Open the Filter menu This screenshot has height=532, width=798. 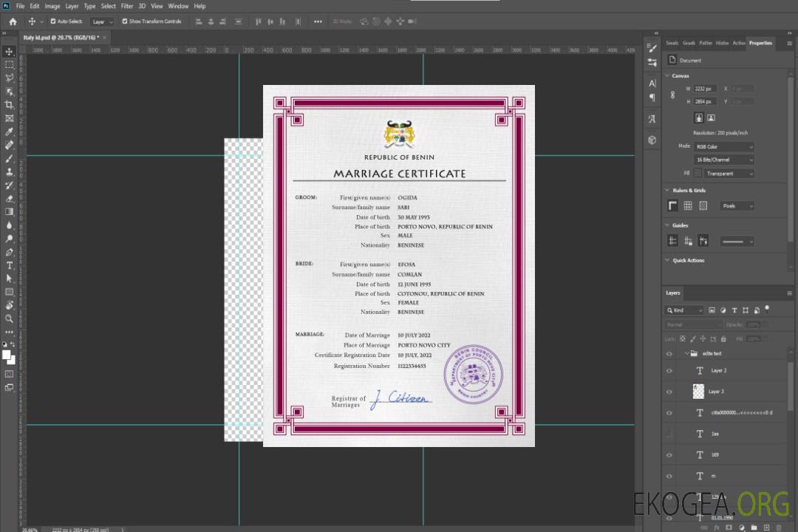coord(127,6)
